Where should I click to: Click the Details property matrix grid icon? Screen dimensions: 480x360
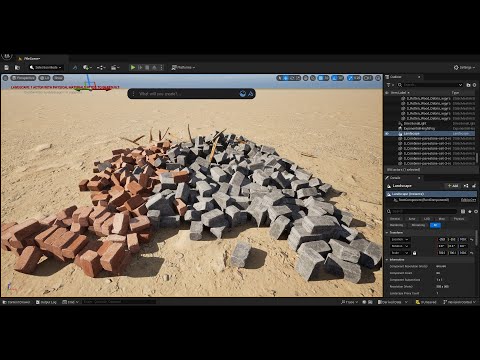point(463,211)
